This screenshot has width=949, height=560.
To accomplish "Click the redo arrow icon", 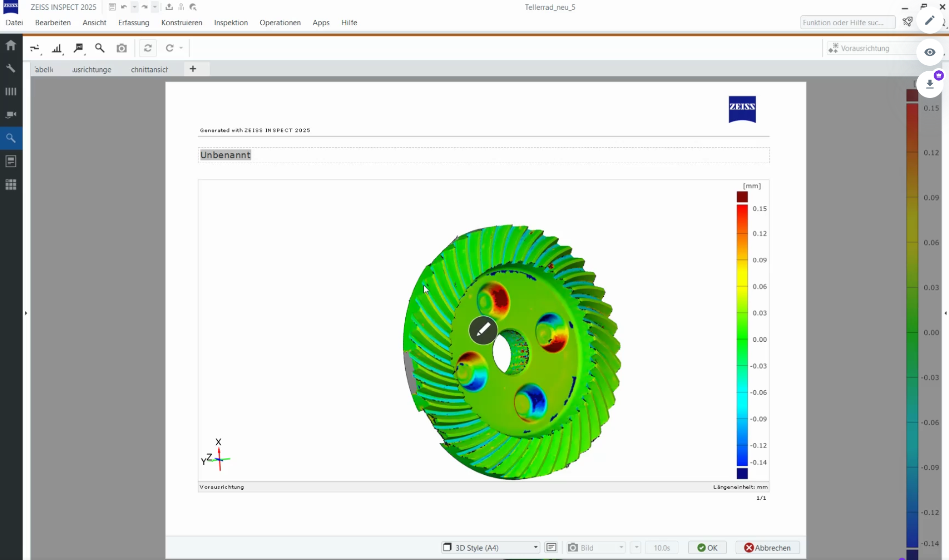I will pos(144,7).
